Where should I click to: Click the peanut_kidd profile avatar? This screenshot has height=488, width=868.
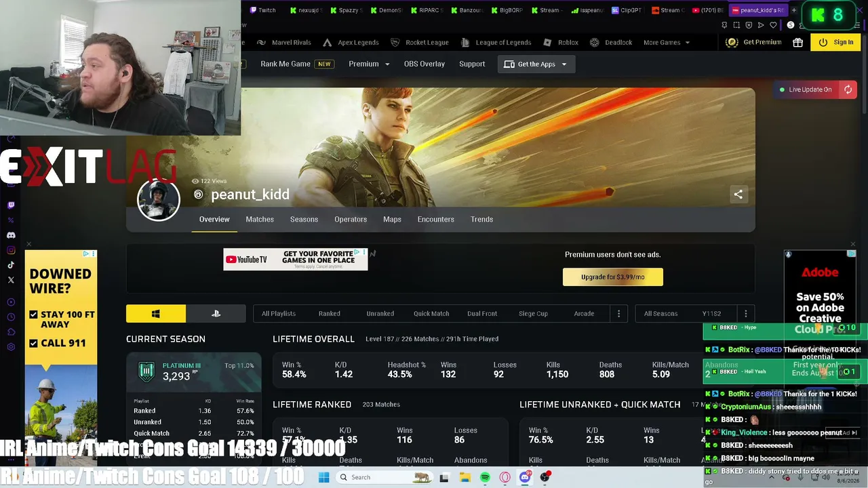coord(159,200)
